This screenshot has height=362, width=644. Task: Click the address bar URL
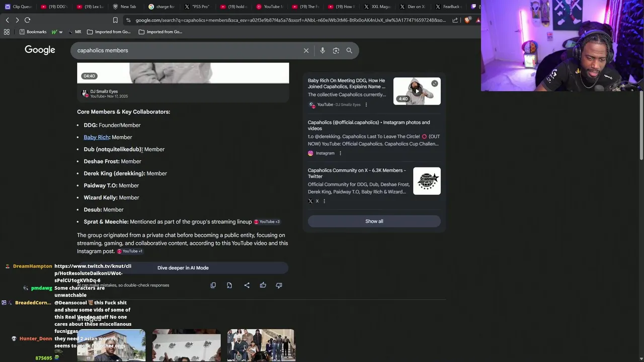point(290,20)
